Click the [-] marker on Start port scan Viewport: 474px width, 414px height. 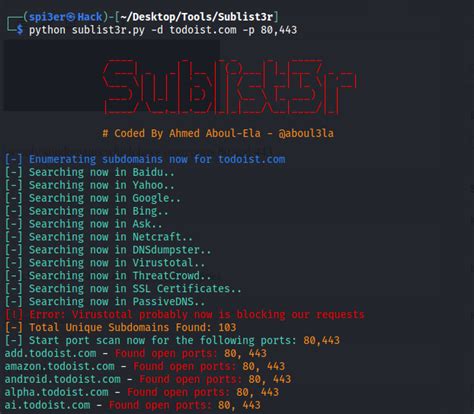coord(14,340)
